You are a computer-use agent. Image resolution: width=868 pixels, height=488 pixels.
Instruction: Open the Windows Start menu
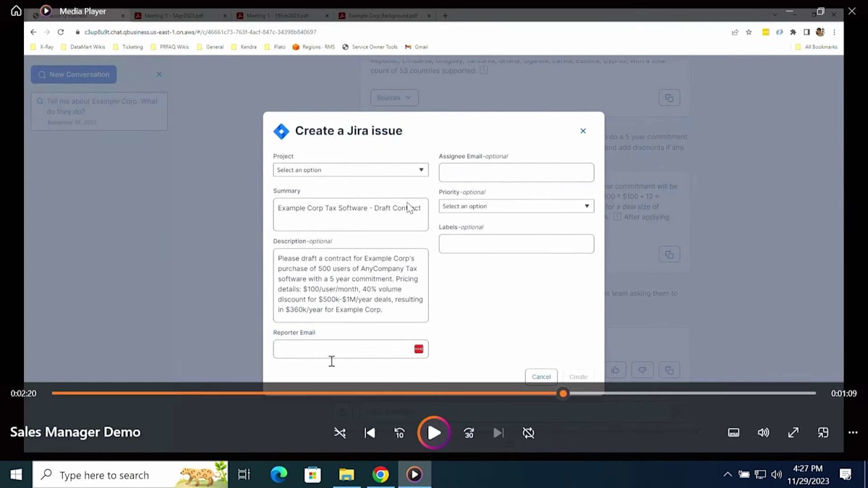[x=16, y=475]
